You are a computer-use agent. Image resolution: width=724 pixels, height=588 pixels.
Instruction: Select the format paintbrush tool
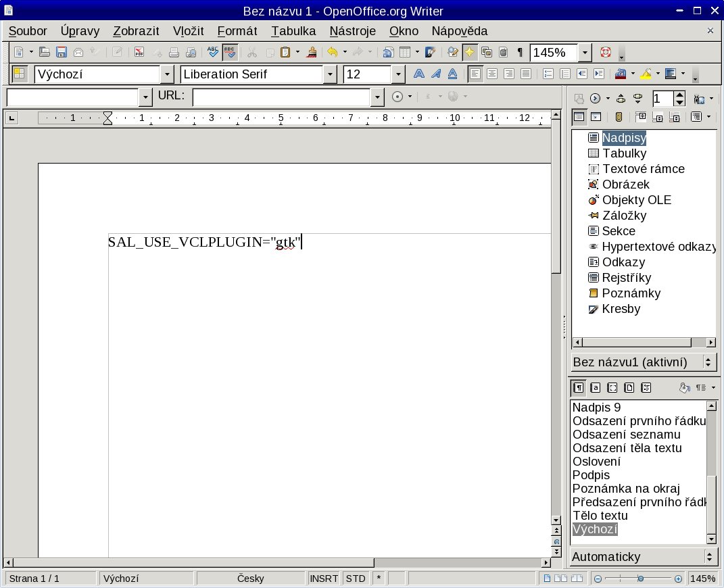(312, 52)
